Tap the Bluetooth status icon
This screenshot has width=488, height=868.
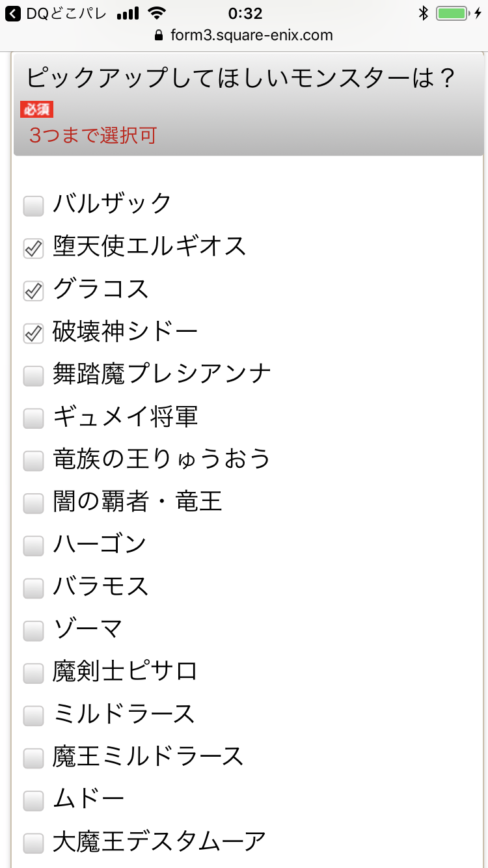(423, 14)
